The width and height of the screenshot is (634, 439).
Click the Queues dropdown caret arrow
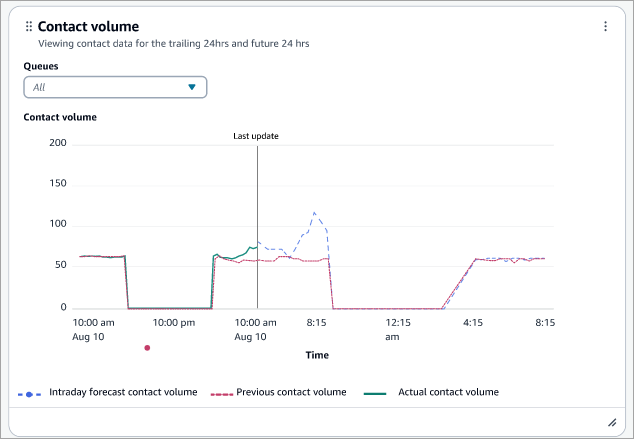[192, 87]
